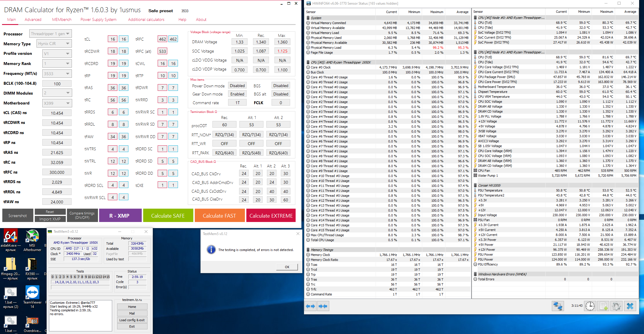Toggle Gear Down mode Enabled field
Screen dimensions: 644x334
tap(237, 94)
